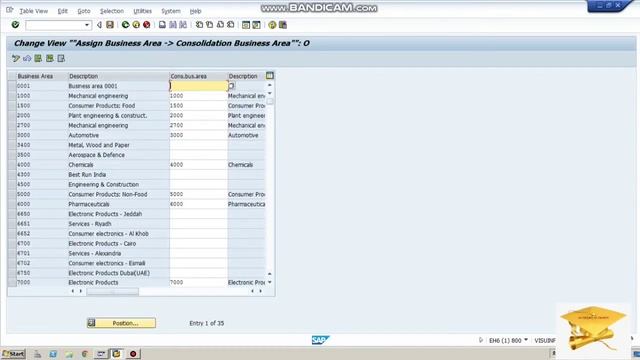640x360 pixels.
Task: Expand status bar with triangle icon
Action: point(480,340)
